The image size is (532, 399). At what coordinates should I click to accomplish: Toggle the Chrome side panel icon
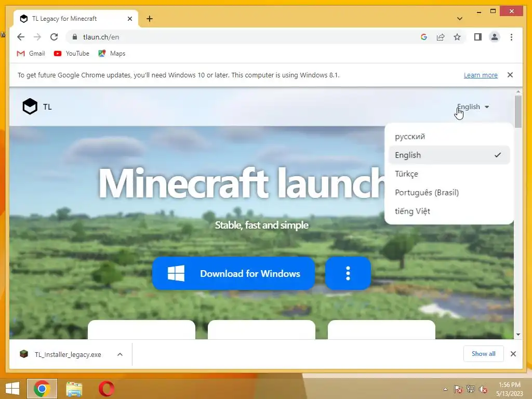(x=478, y=37)
